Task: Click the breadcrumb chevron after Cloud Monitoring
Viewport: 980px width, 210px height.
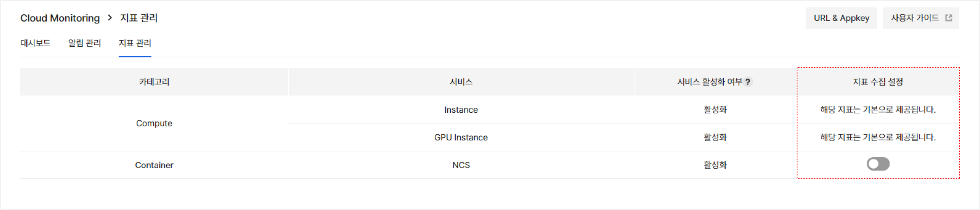Action: point(110,18)
